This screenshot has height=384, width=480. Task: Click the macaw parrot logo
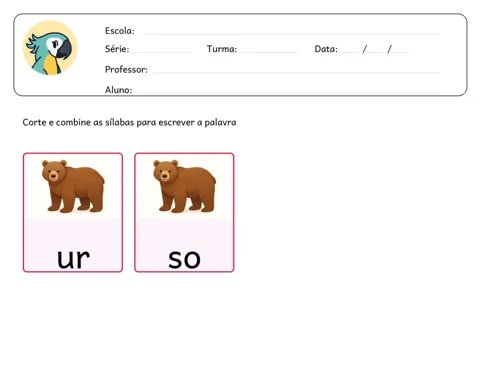click(50, 48)
